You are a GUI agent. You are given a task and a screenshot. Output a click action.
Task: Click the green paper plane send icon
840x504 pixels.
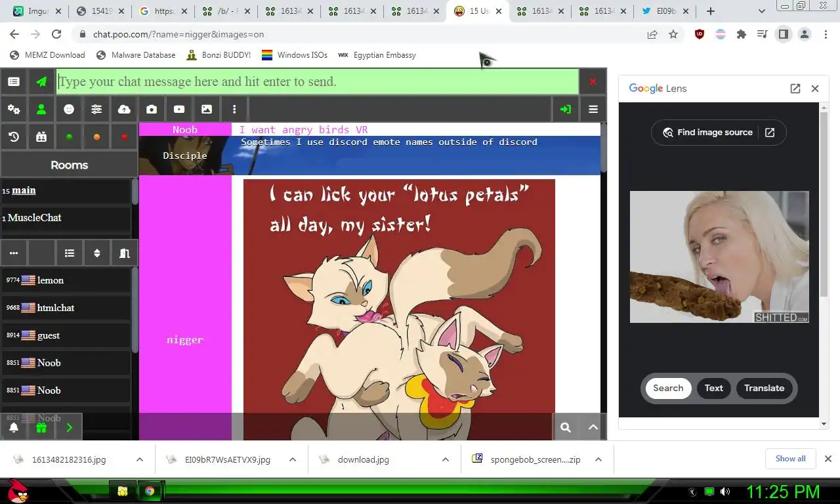click(41, 81)
